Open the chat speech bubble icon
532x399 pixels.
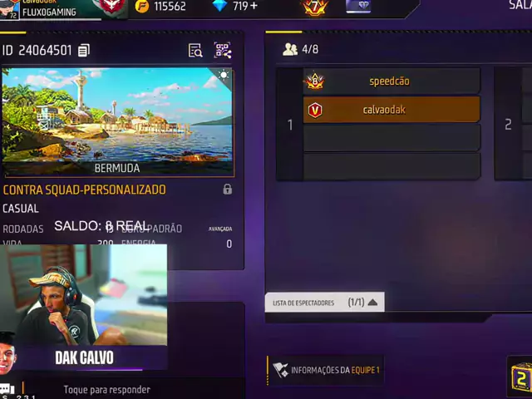[7, 389]
